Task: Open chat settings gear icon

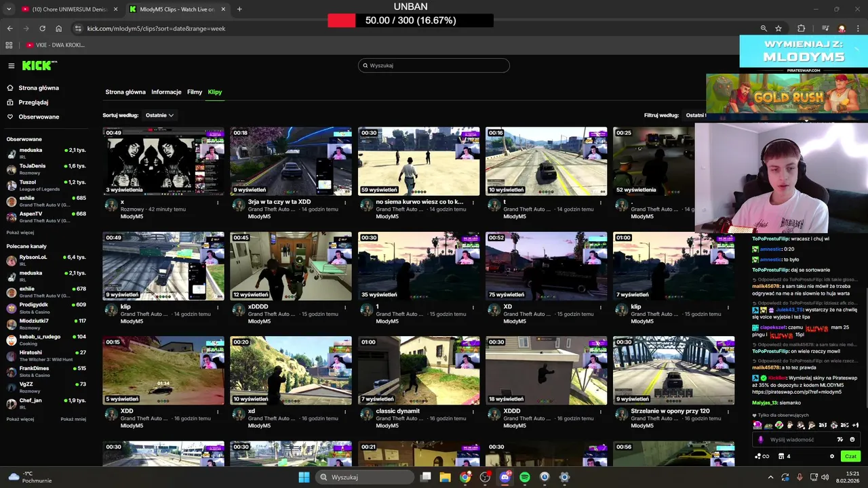Action: pyautogui.click(x=832, y=457)
